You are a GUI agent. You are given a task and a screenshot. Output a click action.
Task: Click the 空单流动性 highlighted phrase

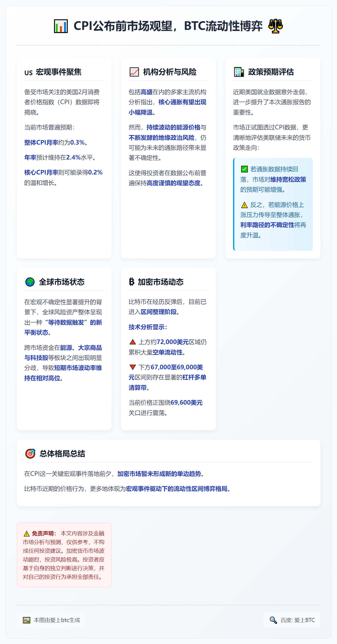tap(167, 352)
